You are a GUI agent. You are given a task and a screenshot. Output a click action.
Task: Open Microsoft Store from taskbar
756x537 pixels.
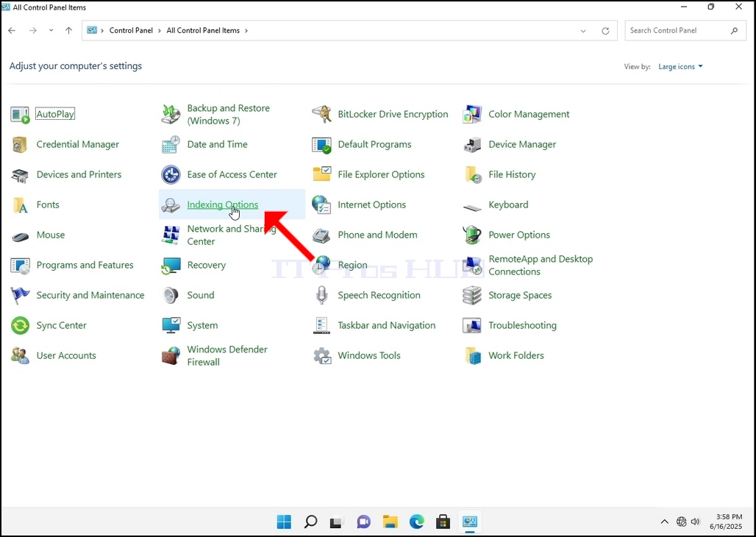click(443, 522)
